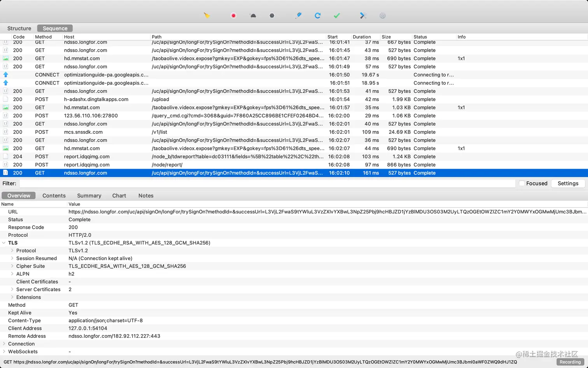The height and width of the screenshot is (368, 588).
Task: Click the upload arrow icon of the 16:01:51 CONNECT row
Action: pos(5,83)
